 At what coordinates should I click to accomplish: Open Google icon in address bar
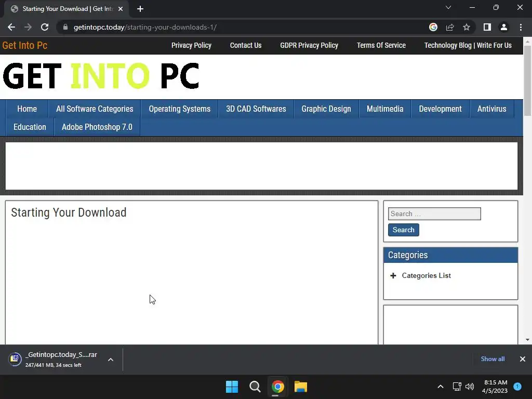coord(433,27)
